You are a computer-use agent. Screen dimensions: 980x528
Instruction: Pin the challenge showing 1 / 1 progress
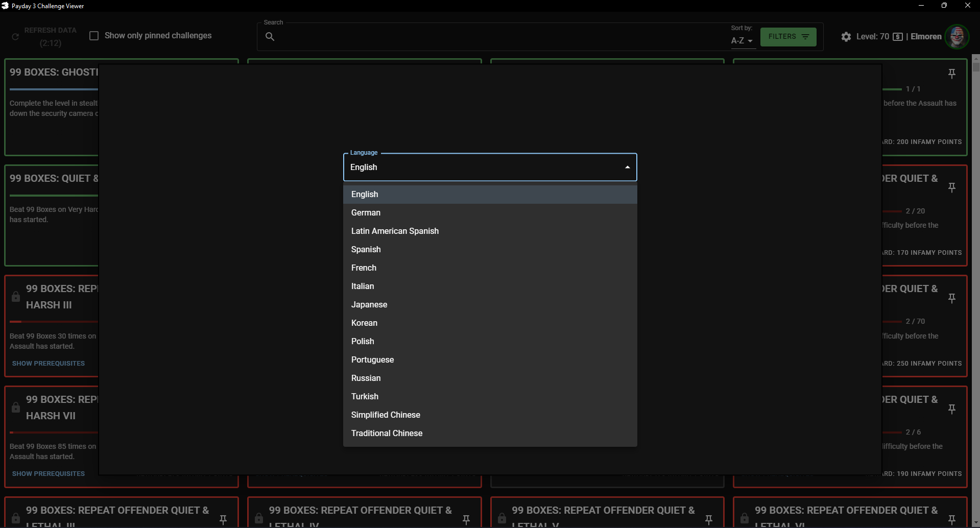pyautogui.click(x=952, y=74)
